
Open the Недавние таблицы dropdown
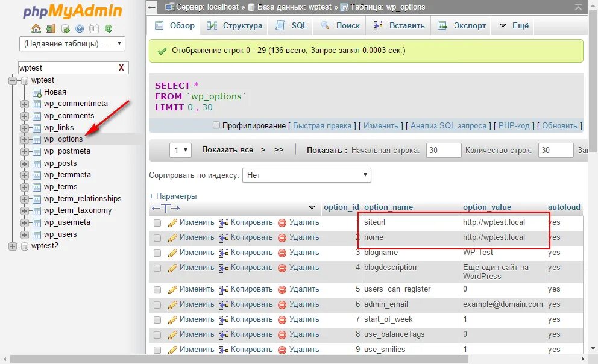point(72,43)
